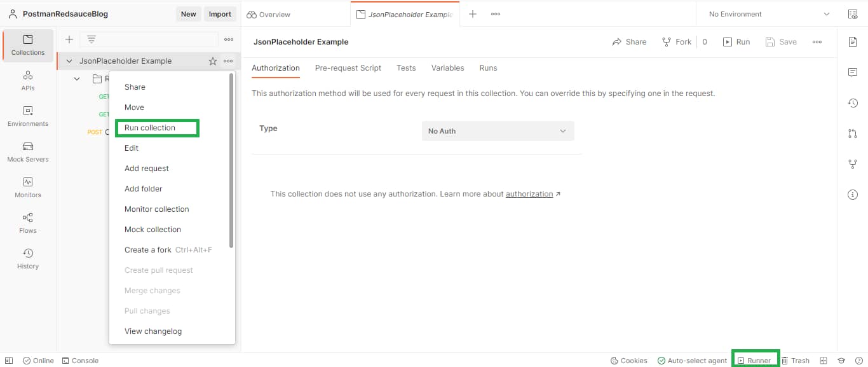Open the Documentation icon in right sidebar
The image size is (868, 367).
pos(853,42)
